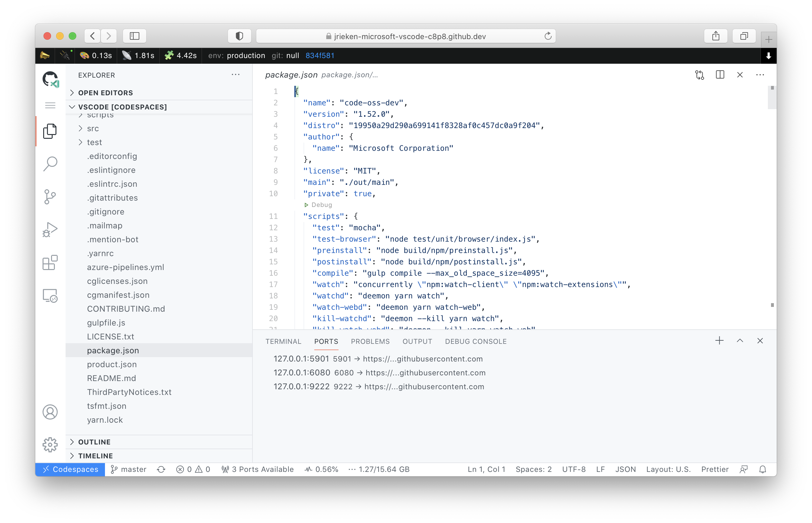Open commit 834f581 in the top bar

320,55
